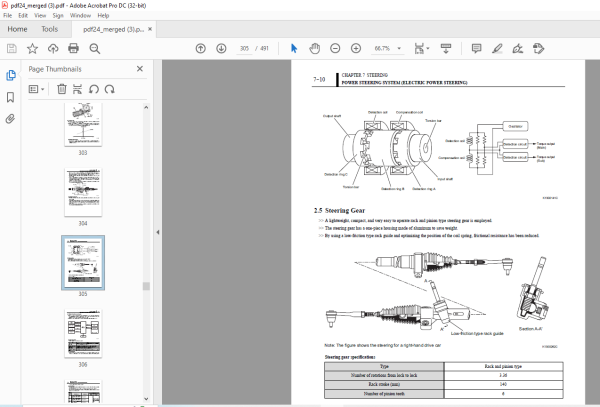Click the 'Section A-A' figure label
This screenshot has height=407, width=600.
(530, 329)
